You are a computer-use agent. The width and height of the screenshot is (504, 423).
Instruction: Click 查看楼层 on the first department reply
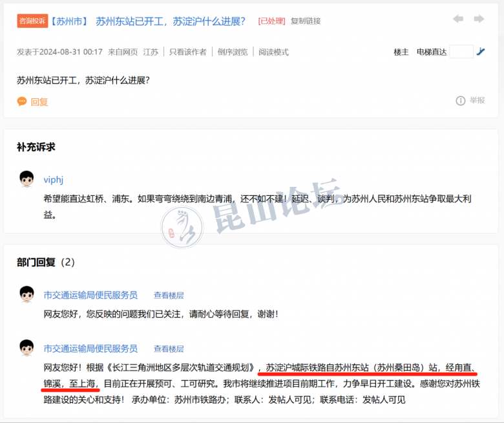[x=169, y=295]
